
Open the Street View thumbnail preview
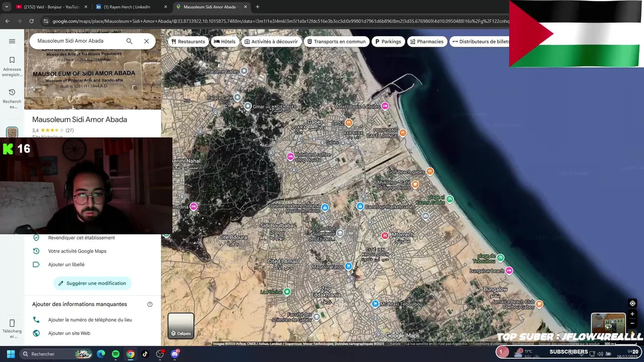(608, 325)
